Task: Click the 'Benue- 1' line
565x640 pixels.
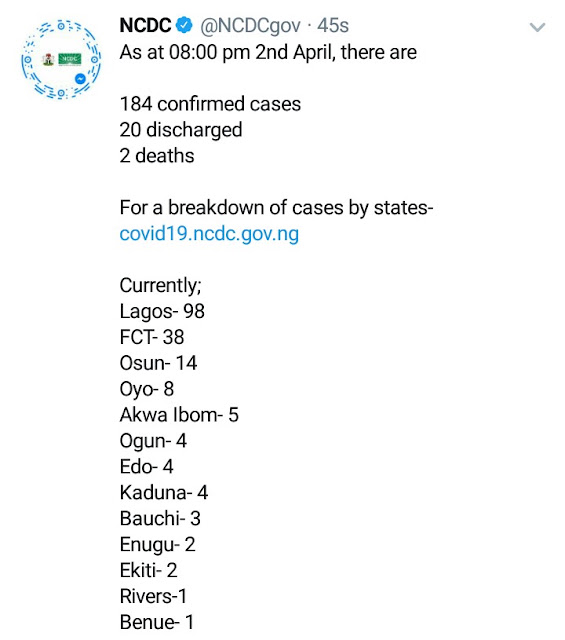Action: click(157, 622)
